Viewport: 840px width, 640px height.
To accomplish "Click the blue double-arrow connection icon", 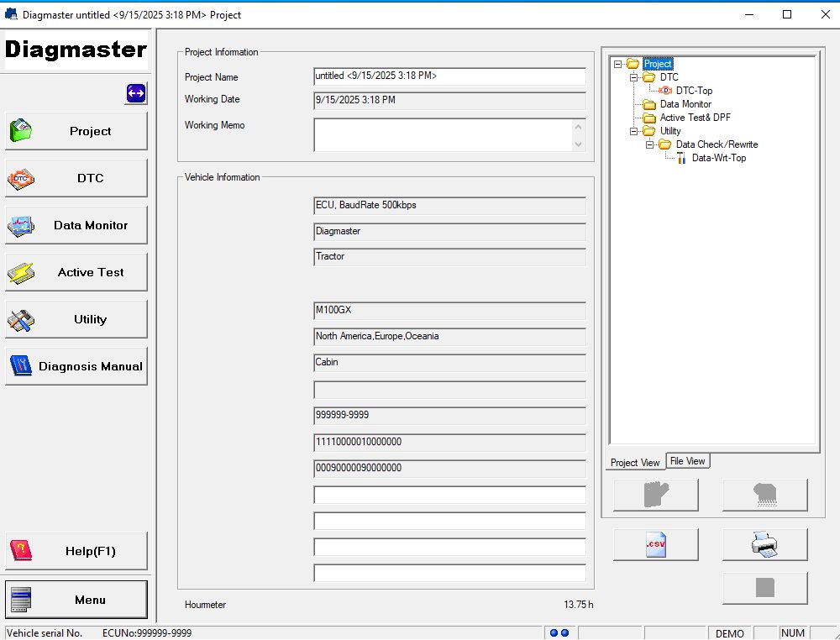I will [x=136, y=94].
